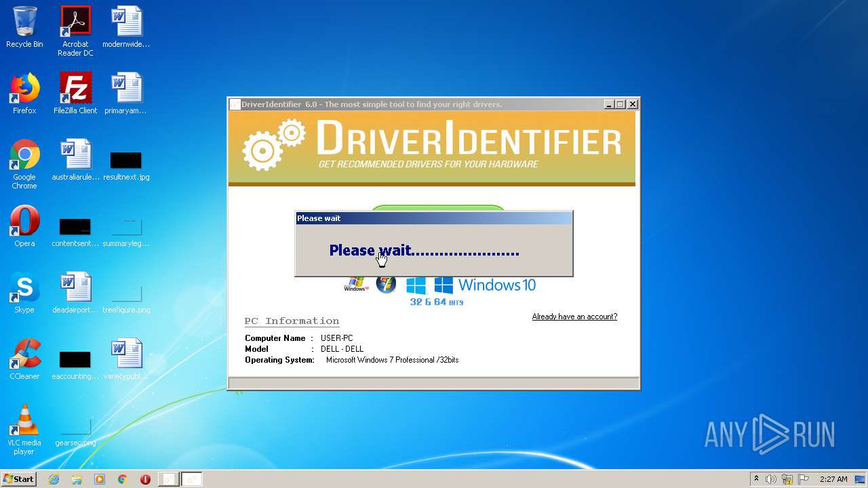Click Internet Explorer taskbar icon
The width and height of the screenshot is (868, 488).
pos(54,479)
